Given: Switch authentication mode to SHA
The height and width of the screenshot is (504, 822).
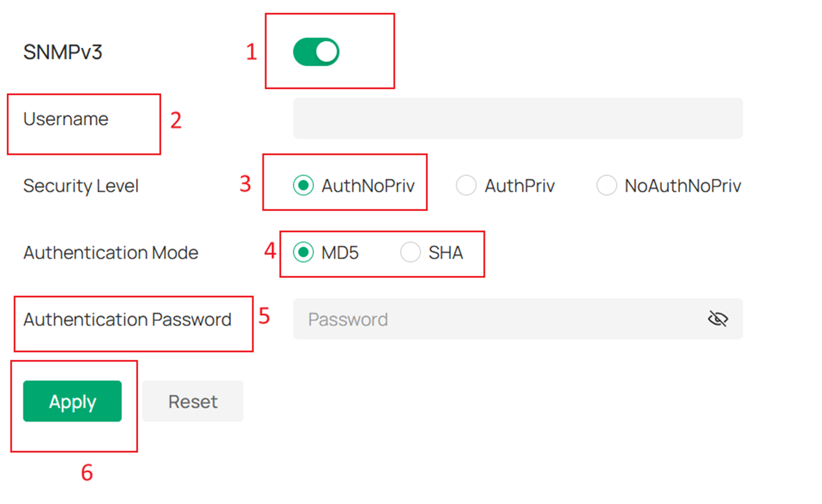Looking at the screenshot, I should click(410, 253).
